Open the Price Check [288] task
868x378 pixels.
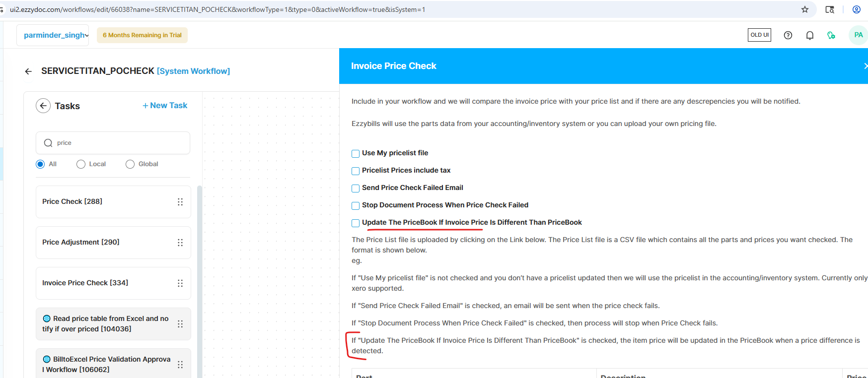[113, 202]
